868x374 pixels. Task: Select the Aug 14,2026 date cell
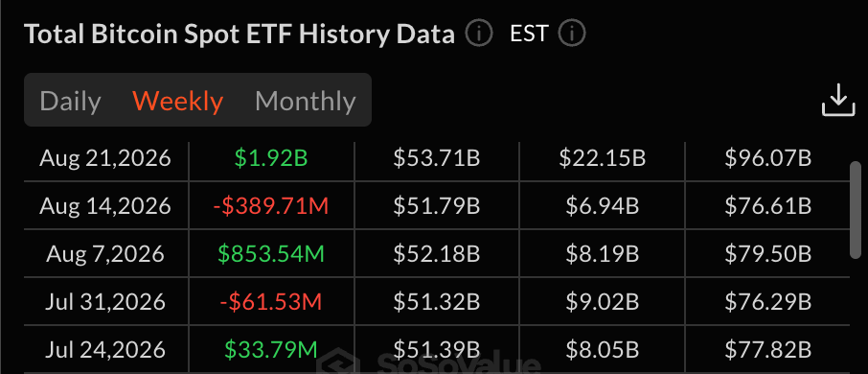pyautogui.click(x=105, y=207)
